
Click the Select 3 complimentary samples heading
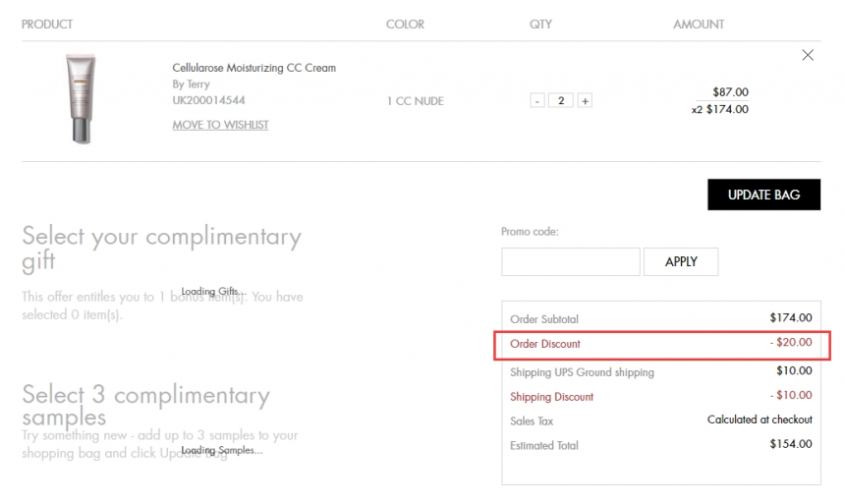145,407
